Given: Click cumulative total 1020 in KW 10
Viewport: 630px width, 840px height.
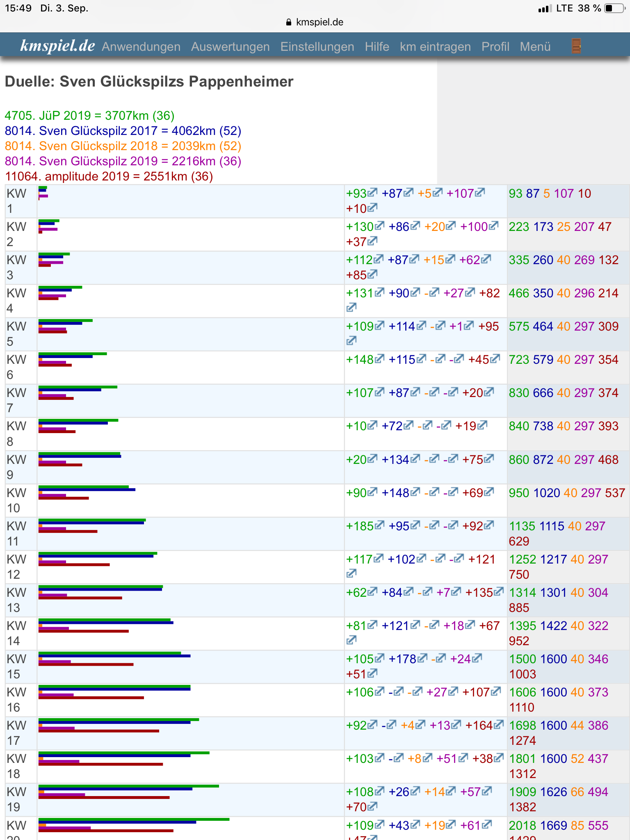Looking at the screenshot, I should (x=546, y=493).
